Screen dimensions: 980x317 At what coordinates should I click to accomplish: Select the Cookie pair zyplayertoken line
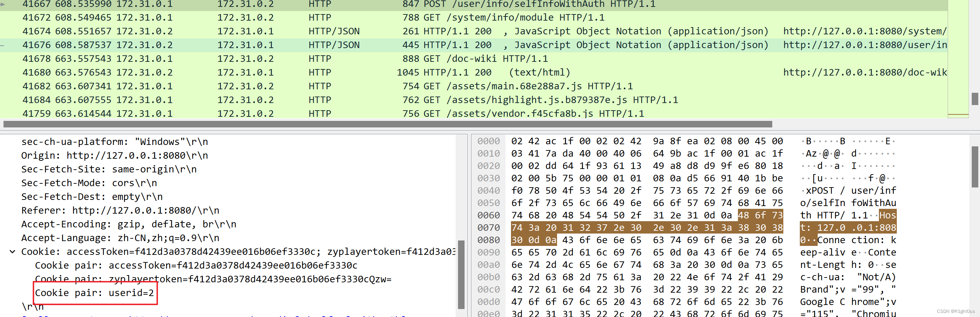pyautogui.click(x=213, y=279)
